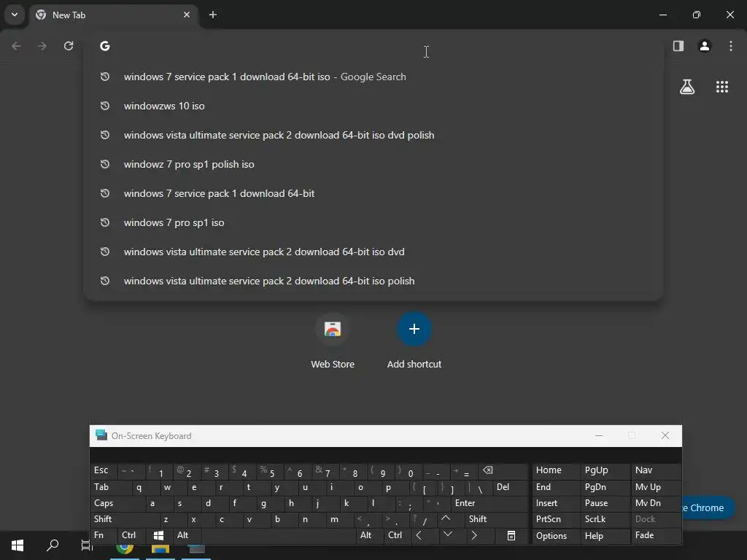This screenshot has width=747, height=560.
Task: Select vista suggestion ending '64-bit iso dvd'
Action: tap(373, 252)
